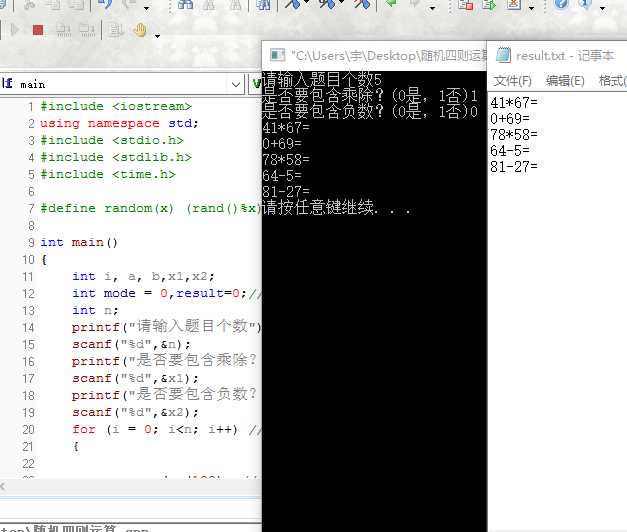Click the blue Undo arrow in the toolbar
Viewport: 627px width, 532px height.
pos(105,4)
